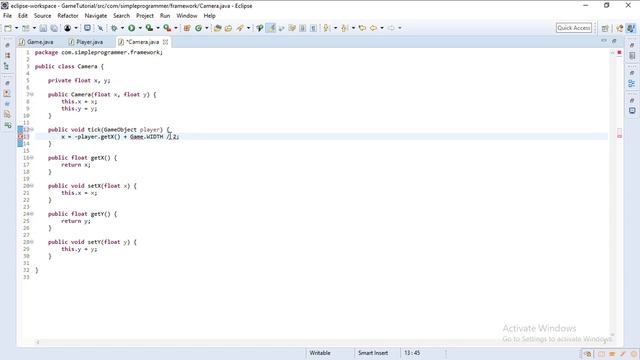The image size is (640, 360).
Task: Click the Task List icon in right trim
Action: click(x=632, y=56)
